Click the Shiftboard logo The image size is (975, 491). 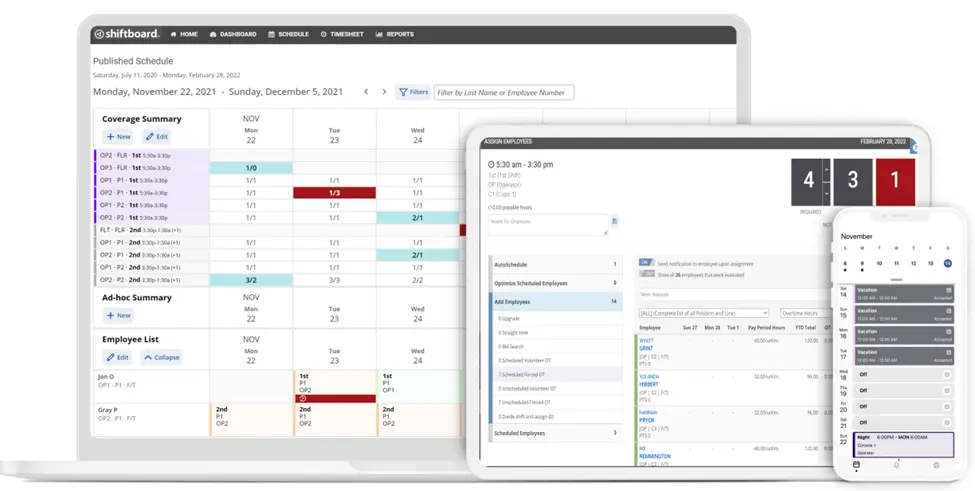click(x=128, y=34)
